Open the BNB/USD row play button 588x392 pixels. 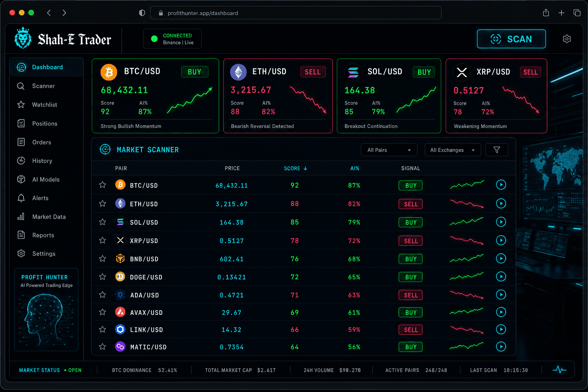click(501, 258)
